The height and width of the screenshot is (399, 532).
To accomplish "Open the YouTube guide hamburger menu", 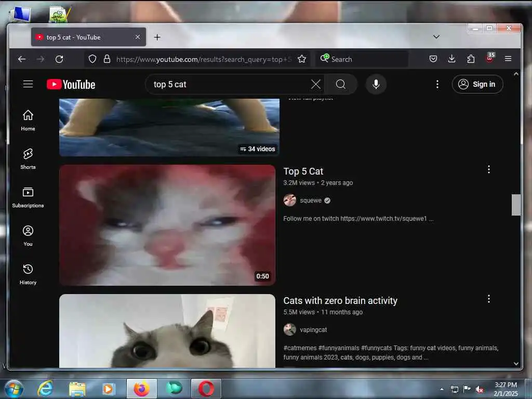I will pos(28,84).
